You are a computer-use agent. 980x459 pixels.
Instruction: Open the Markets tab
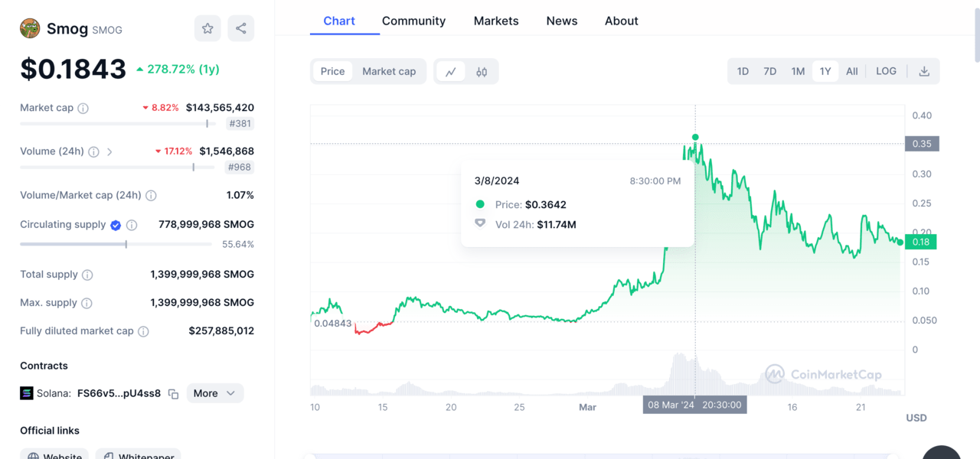point(496,21)
